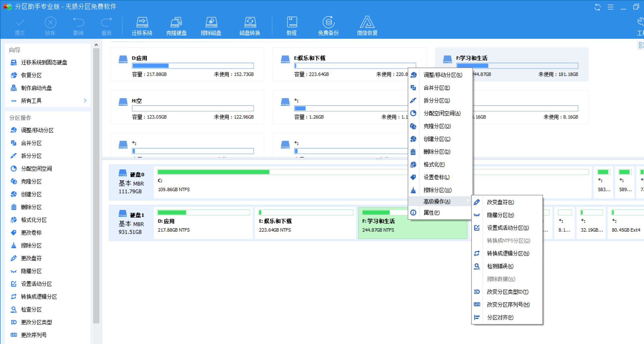The width and height of the screenshot is (644, 344).
Task: Click sidebar 创建分区 icon
Action: point(14,194)
